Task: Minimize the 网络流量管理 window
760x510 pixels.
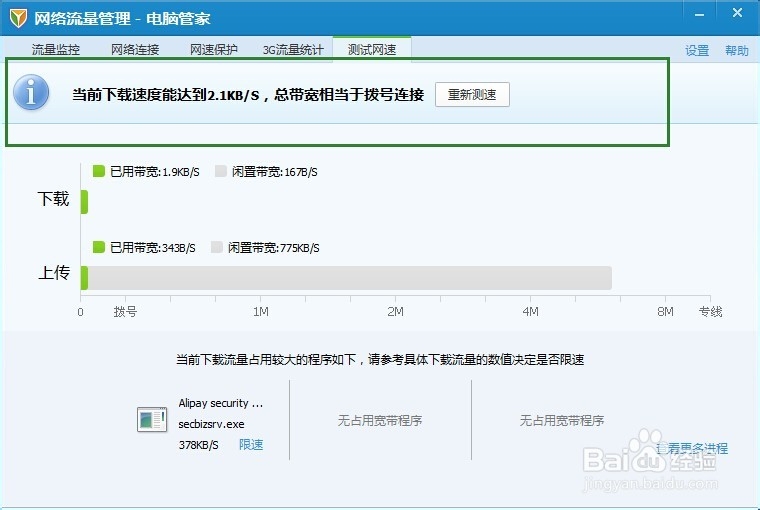Action: 699,15
